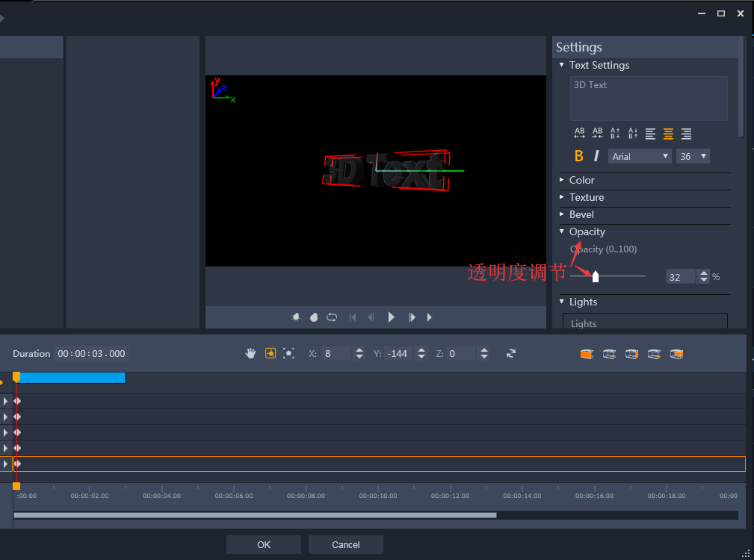Toggle center text alignment
This screenshot has width=754, height=560.
pyautogui.click(x=668, y=134)
